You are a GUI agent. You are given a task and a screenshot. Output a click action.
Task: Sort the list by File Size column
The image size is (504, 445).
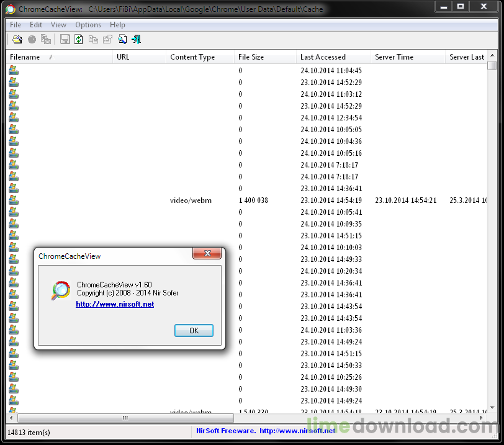click(251, 57)
